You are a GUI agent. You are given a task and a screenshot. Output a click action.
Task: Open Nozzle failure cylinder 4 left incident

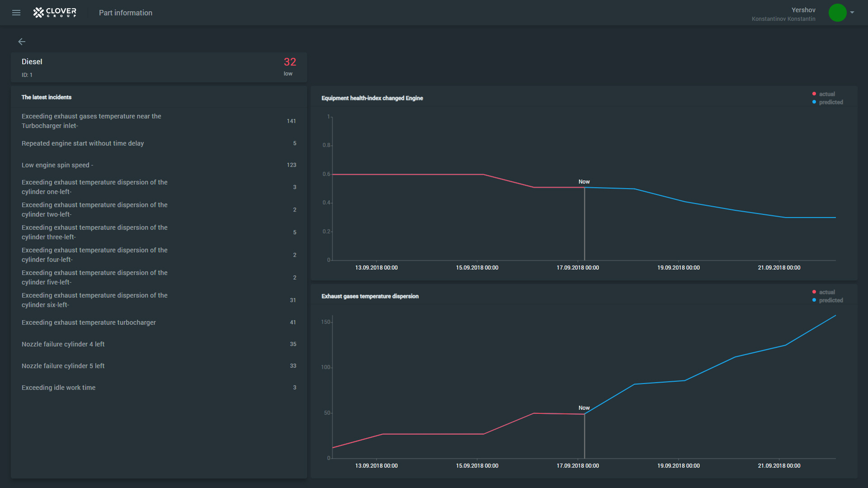coord(63,344)
